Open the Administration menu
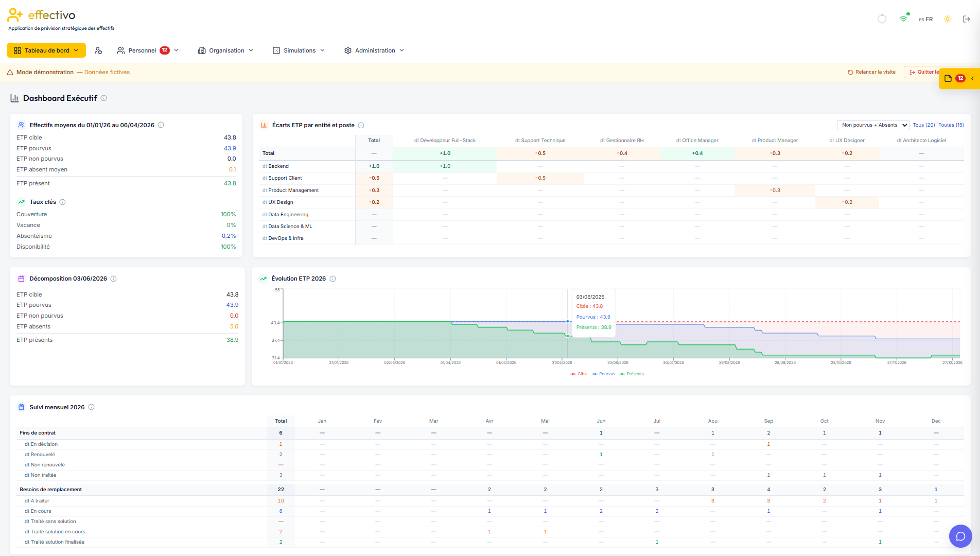Image resolution: width=980 pixels, height=556 pixels. pos(374,50)
